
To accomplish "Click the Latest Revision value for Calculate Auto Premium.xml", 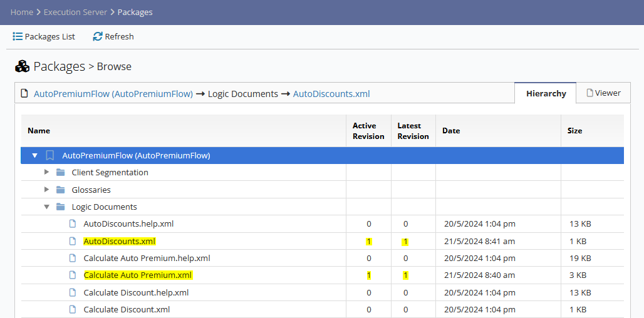I will click(405, 275).
